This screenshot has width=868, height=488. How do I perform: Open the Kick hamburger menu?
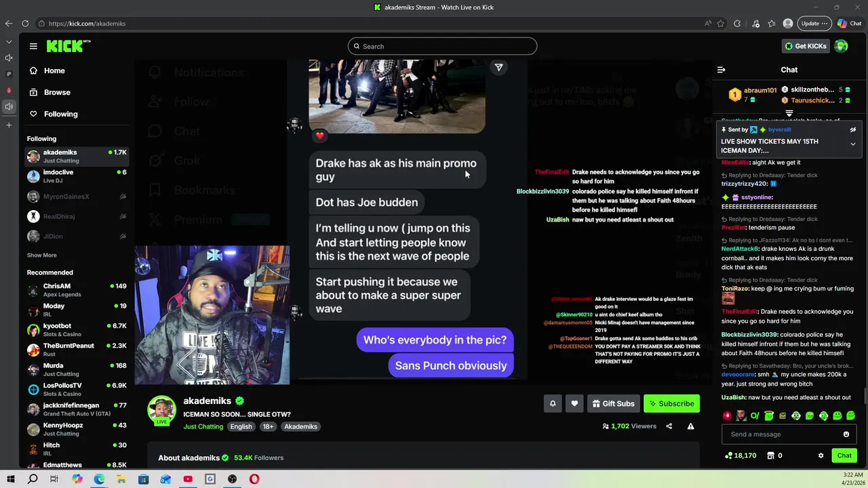pyautogui.click(x=33, y=46)
